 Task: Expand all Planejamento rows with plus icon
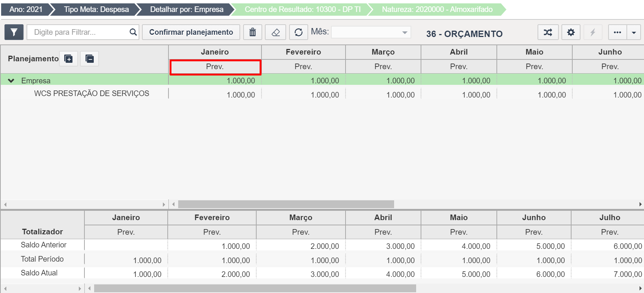point(68,59)
